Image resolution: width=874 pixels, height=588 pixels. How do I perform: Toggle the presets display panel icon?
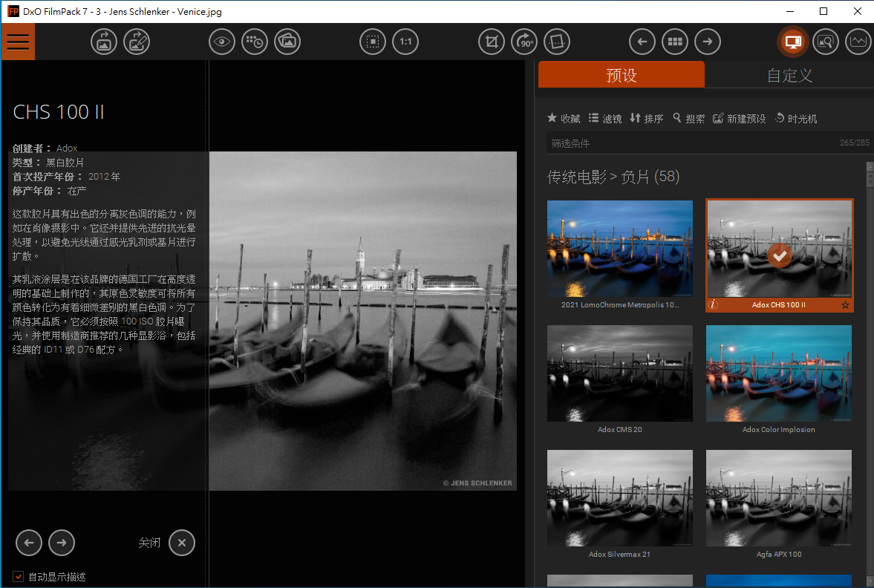point(793,42)
